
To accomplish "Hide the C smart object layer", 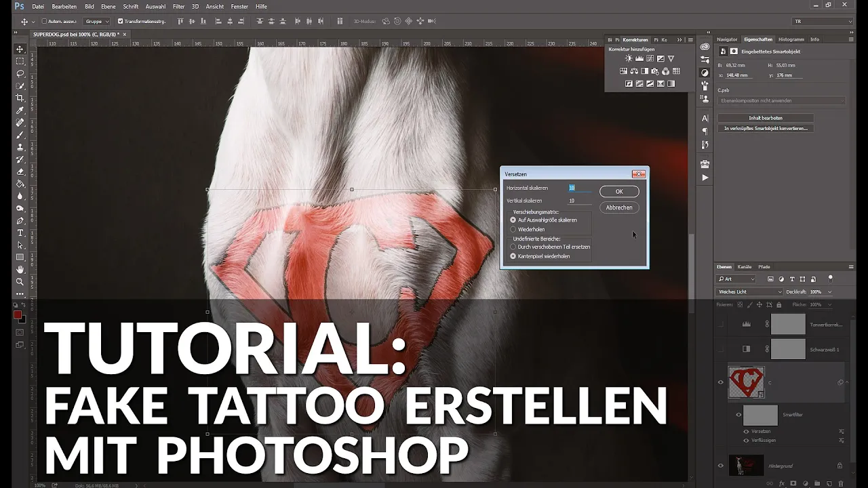I will (721, 382).
